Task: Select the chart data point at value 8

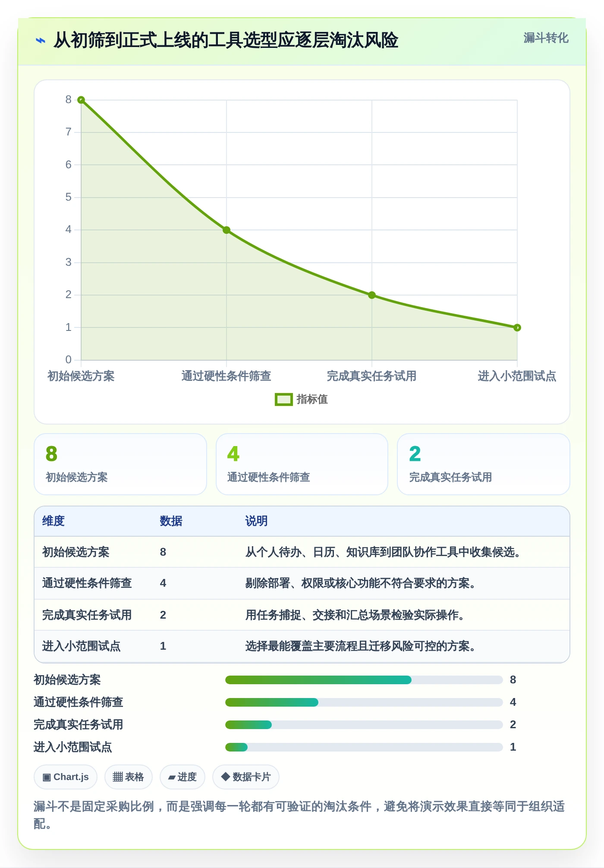Action: point(81,100)
